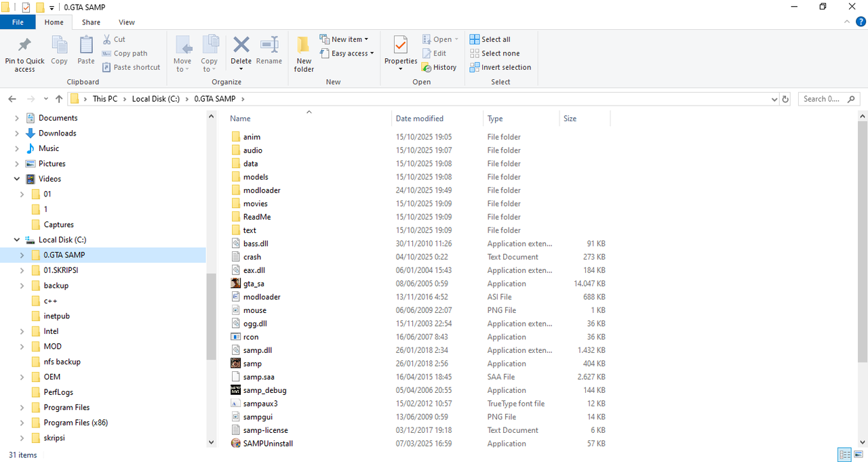Screen dimensions: 868x462
Task: Expand the Documents tree node
Action: [17, 118]
